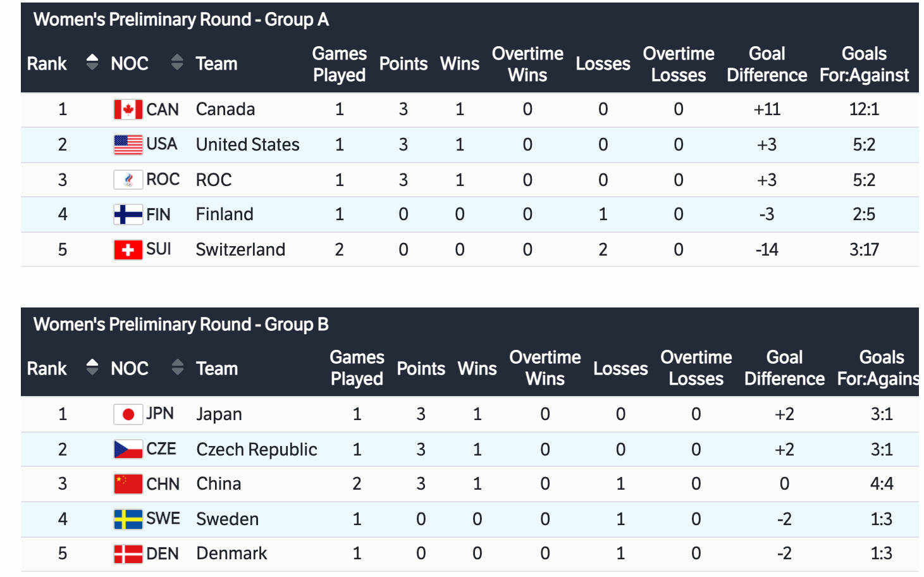Viewport: 924px width, 577px height.
Task: Click the Canada flag icon
Action: [128, 109]
